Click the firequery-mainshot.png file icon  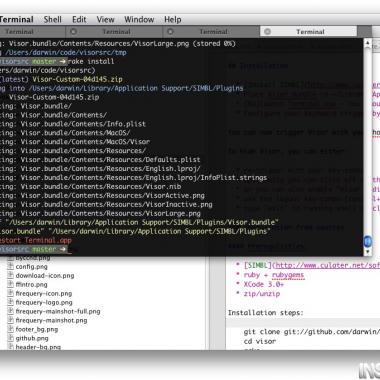click(10, 320)
